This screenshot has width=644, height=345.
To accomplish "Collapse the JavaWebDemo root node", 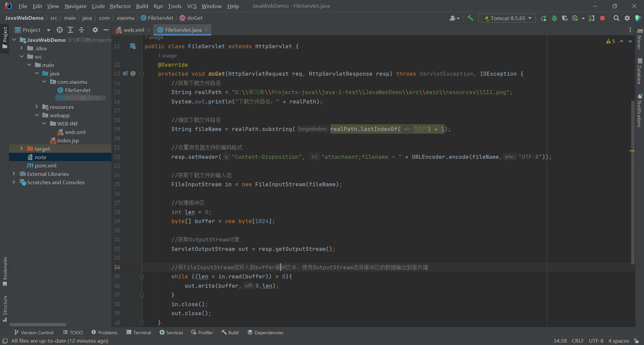I will [x=14, y=40].
